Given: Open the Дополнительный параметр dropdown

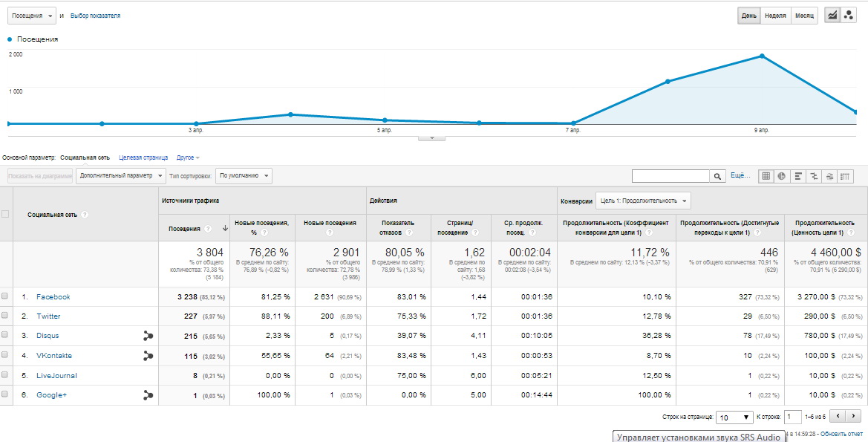Looking at the screenshot, I should point(120,175).
